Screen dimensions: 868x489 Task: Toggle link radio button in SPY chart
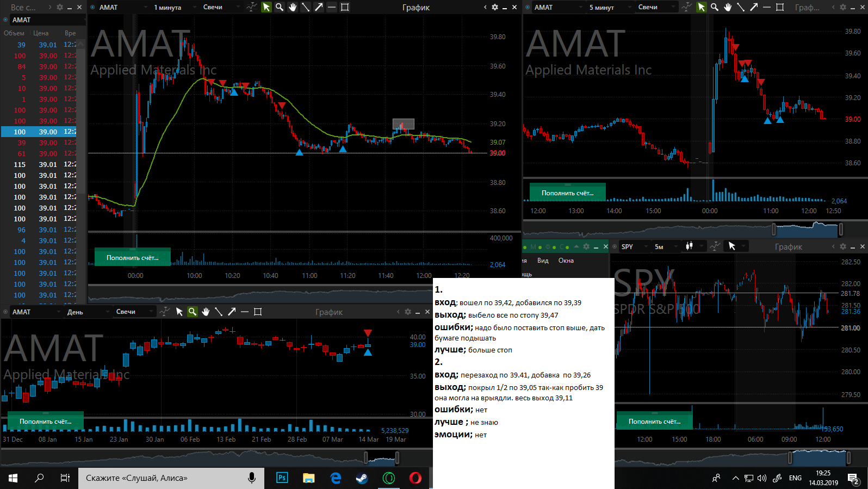615,246
